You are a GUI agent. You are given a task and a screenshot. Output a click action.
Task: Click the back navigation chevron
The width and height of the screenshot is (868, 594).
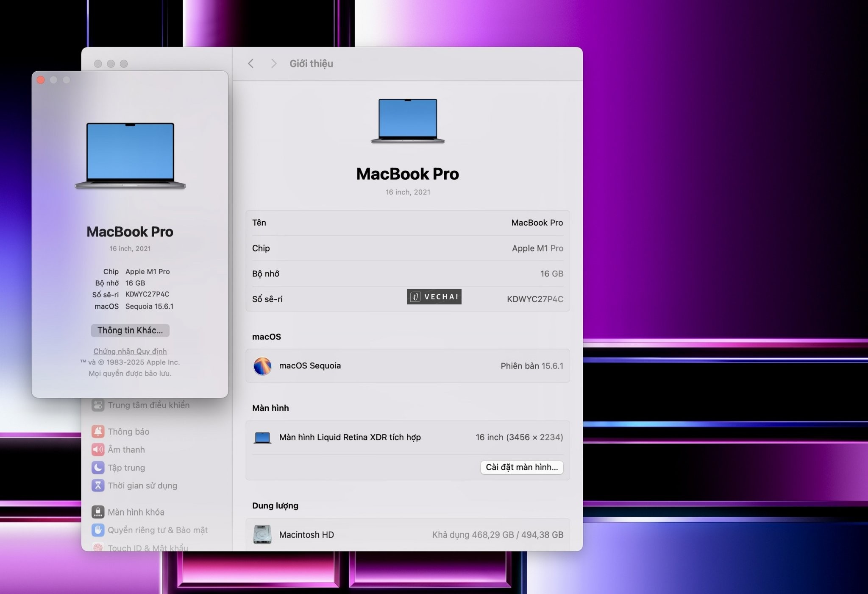[x=251, y=63]
